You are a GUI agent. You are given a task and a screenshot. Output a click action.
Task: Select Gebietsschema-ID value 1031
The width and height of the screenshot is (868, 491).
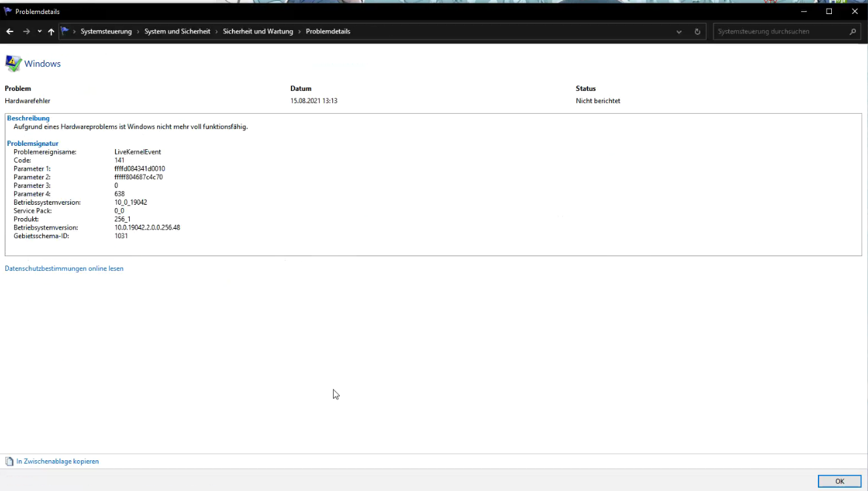121,235
